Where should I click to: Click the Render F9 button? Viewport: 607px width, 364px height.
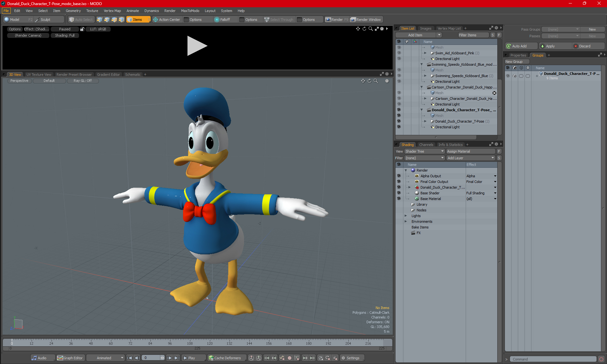337,20
